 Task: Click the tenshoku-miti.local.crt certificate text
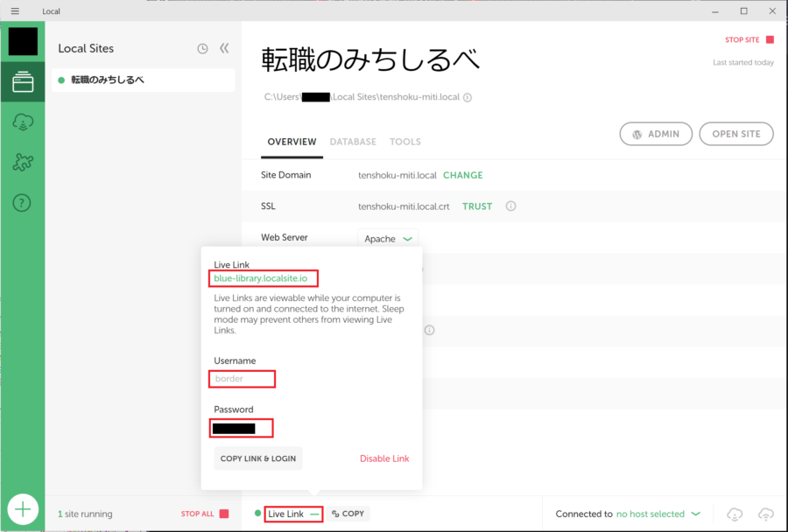pyautogui.click(x=404, y=206)
